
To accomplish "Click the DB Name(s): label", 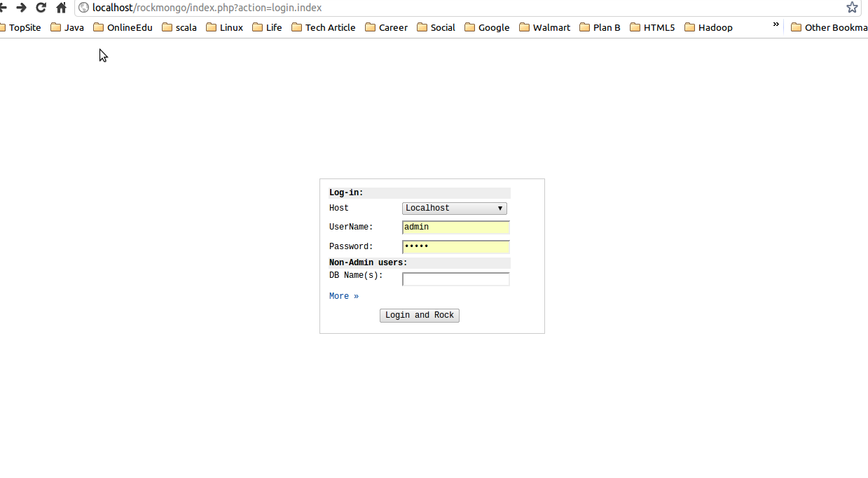I will pos(356,275).
